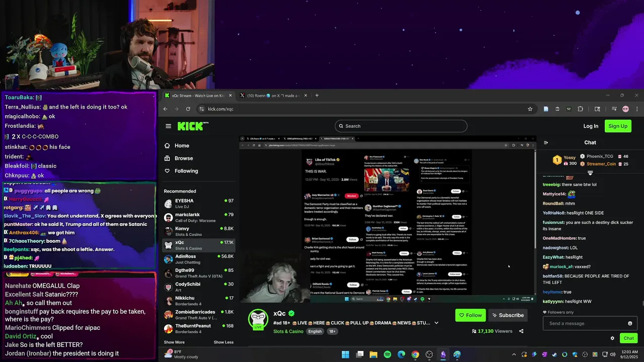Open EYESHA channel in recommended
The image size is (644, 362).
click(x=199, y=204)
